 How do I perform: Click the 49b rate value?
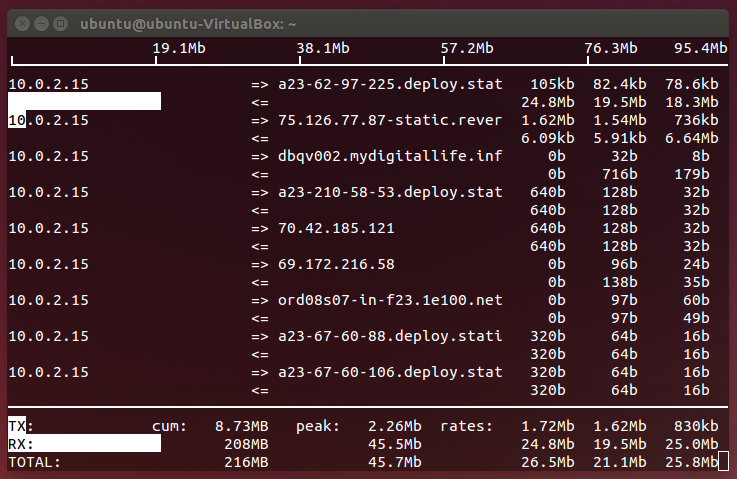pyautogui.click(x=696, y=318)
